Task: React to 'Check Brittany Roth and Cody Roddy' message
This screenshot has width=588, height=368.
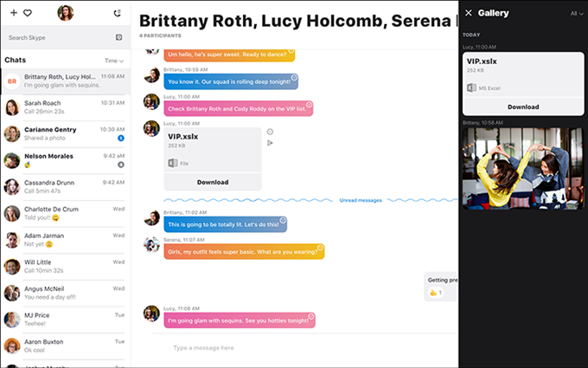Action: [309, 105]
